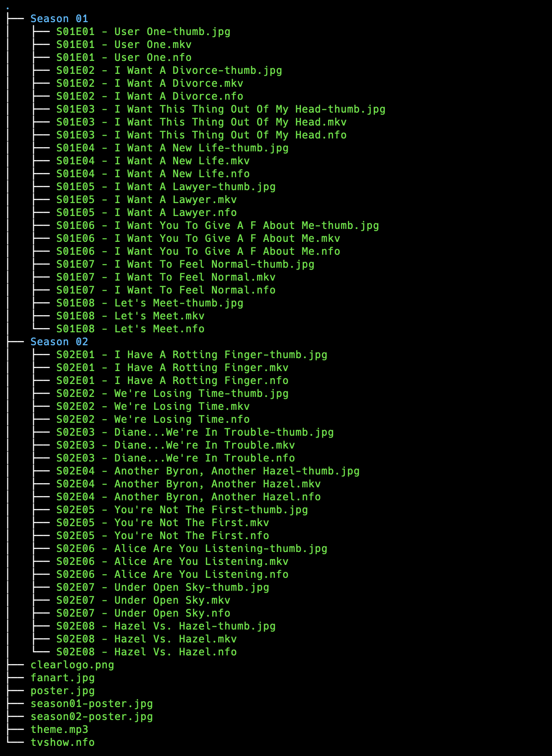This screenshot has width=552, height=756.
Task: Click the Season 01 directory name
Action: pos(59,19)
